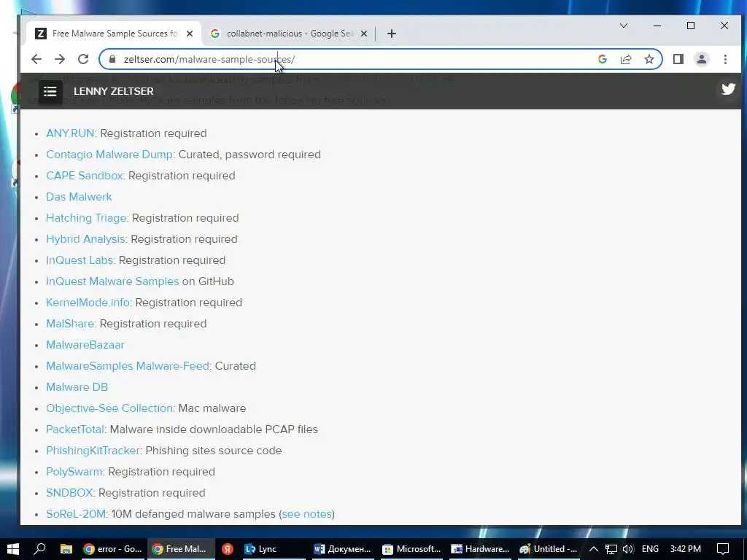Expand the tab search dropdown chevron
Image resolution: width=747 pixels, height=560 pixels.
point(623,26)
